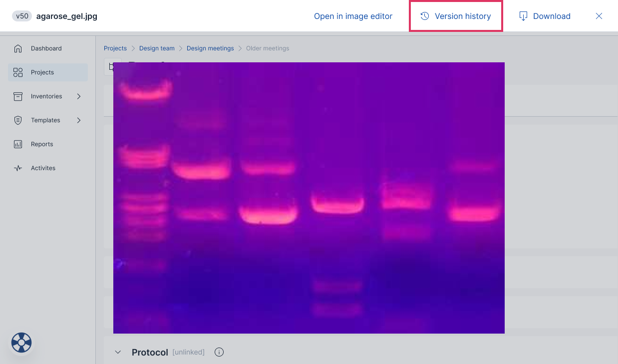Navigate to Design team breadcrumb
This screenshot has width=618, height=364.
(x=157, y=48)
